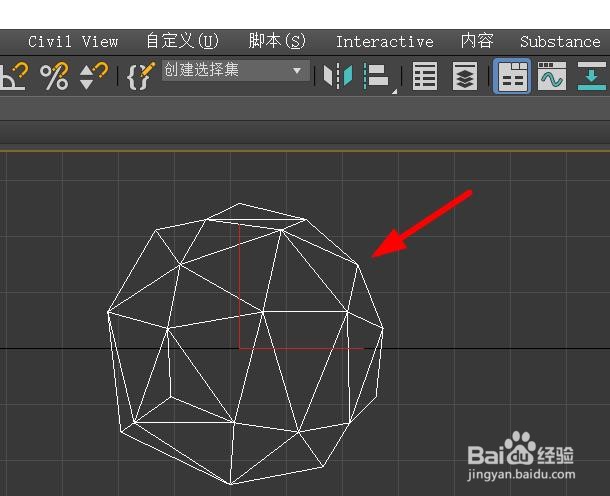Select the wireframe sphere object in viewport
Viewport: 610px width, 496px height.
tap(245, 344)
